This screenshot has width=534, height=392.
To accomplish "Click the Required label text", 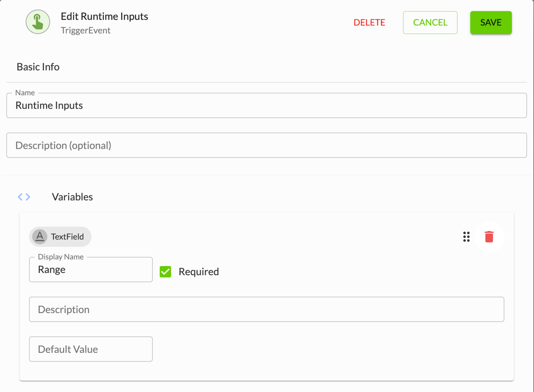I will click(x=199, y=272).
